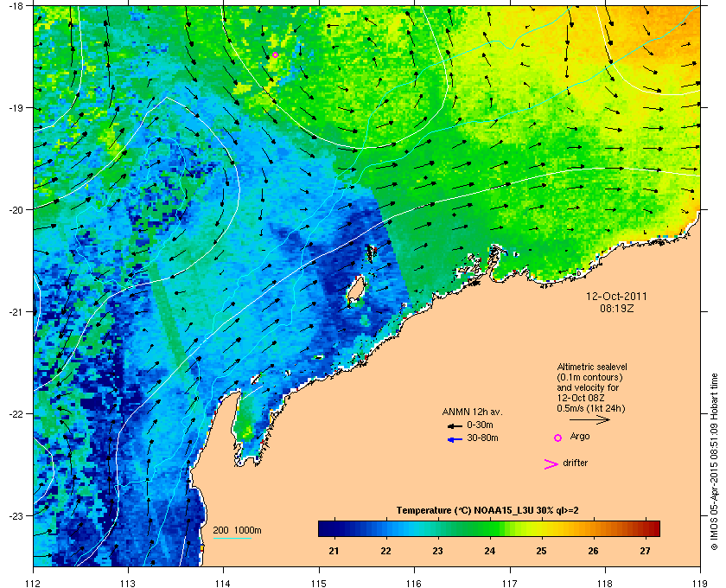Click the colorbar value 25
The image size is (726, 588).
541,551
